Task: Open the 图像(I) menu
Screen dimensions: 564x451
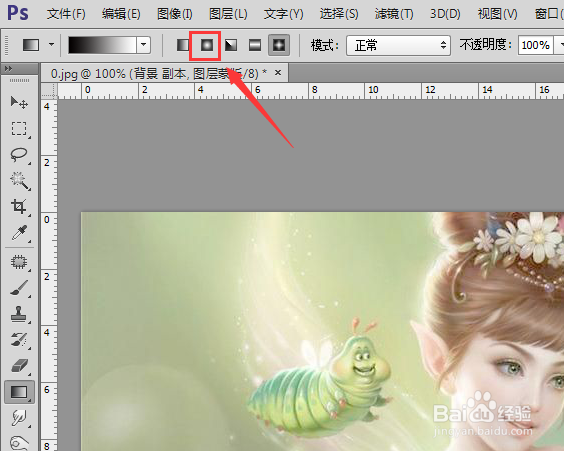Action: click(174, 14)
